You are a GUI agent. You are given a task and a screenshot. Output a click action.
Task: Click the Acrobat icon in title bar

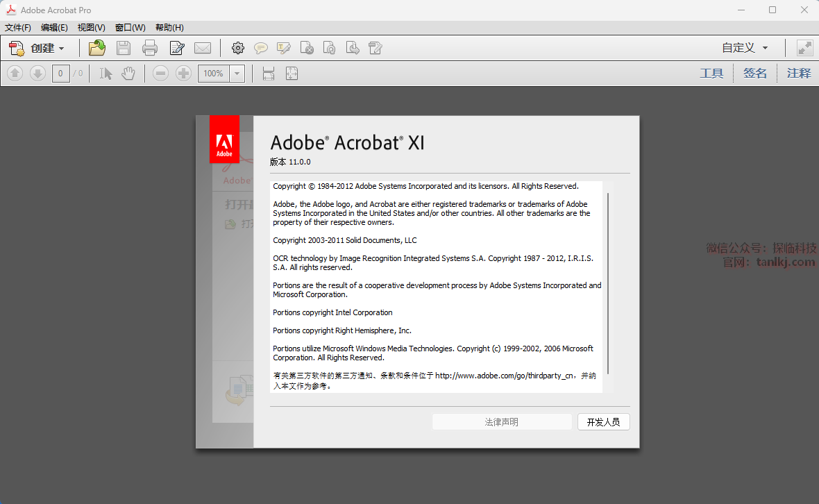click(11, 10)
